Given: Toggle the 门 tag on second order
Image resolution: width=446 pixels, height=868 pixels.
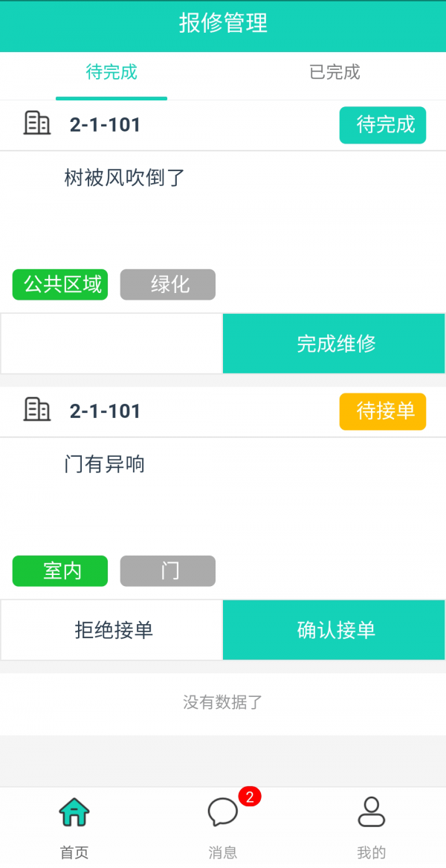Looking at the screenshot, I should [x=167, y=570].
